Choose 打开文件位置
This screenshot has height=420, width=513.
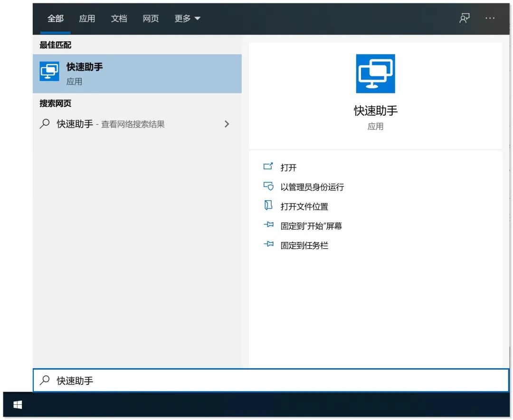(304, 206)
